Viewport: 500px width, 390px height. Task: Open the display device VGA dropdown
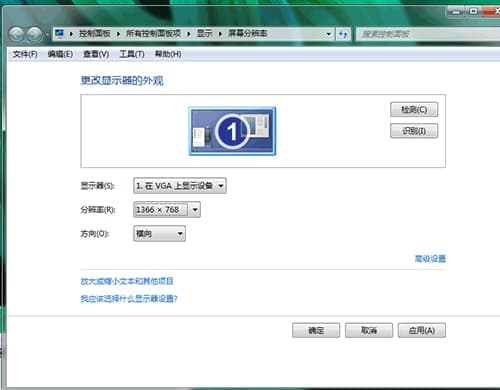point(180,186)
